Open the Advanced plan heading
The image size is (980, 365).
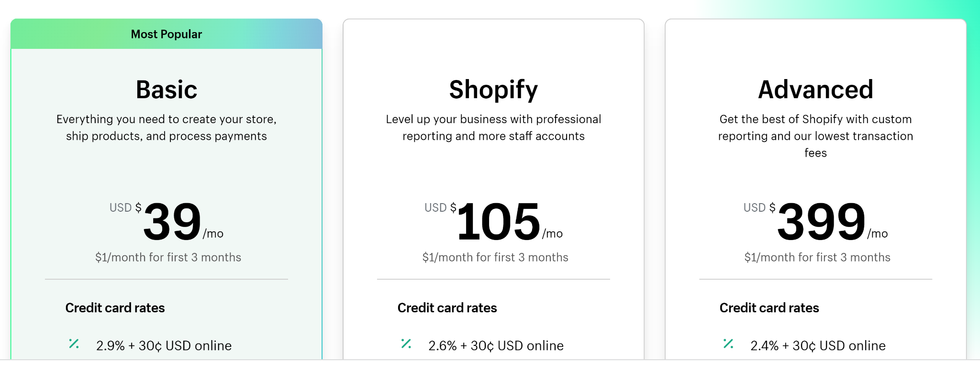tap(816, 90)
